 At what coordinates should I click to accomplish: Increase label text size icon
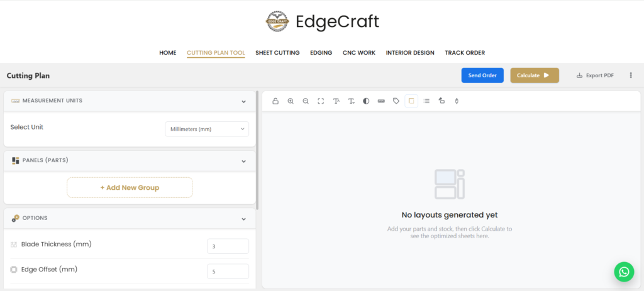click(x=336, y=101)
